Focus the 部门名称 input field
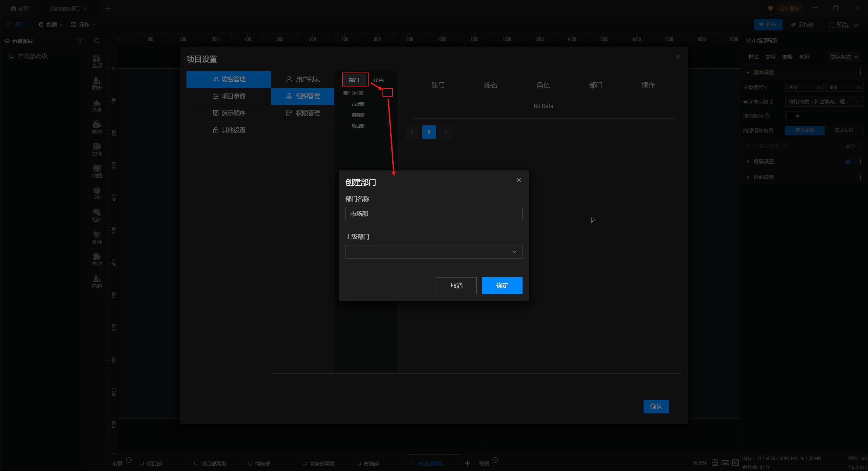This screenshot has width=868, height=471. point(433,213)
